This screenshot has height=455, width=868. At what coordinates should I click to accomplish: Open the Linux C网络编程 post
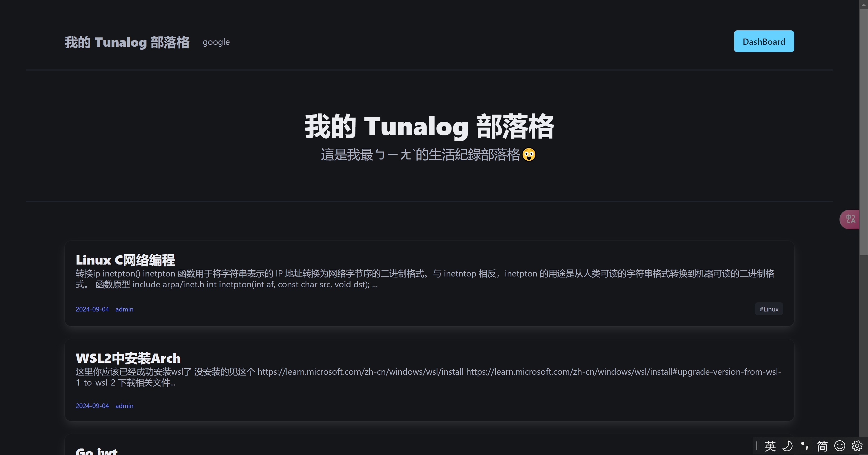point(125,260)
